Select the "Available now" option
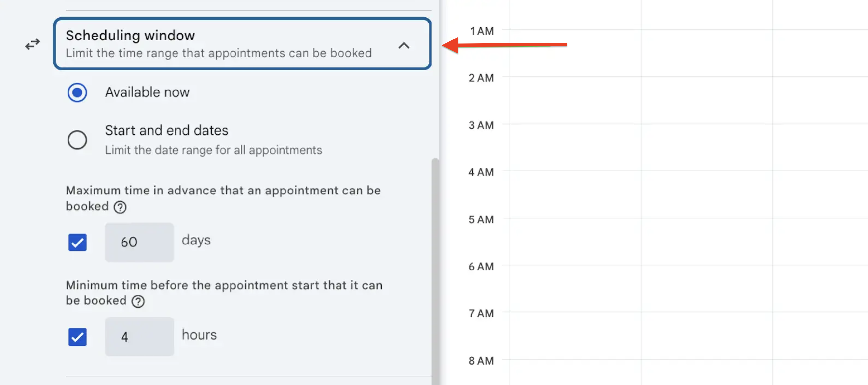The width and height of the screenshot is (868, 385). tap(77, 92)
